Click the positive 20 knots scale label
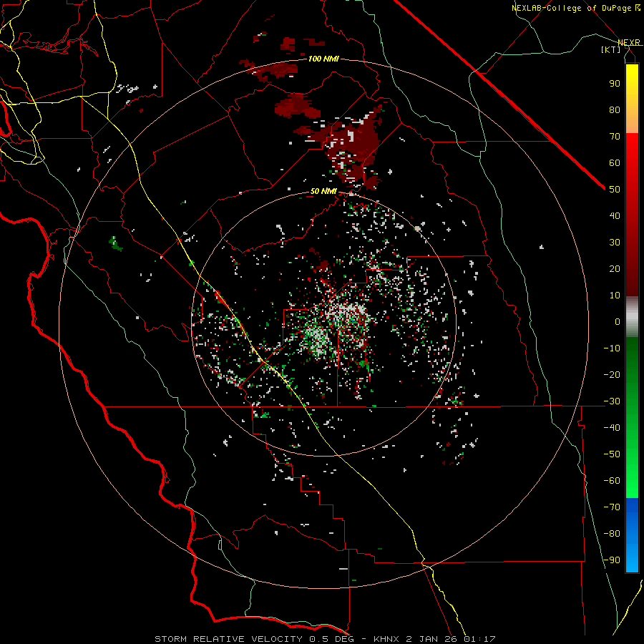 tap(615, 269)
